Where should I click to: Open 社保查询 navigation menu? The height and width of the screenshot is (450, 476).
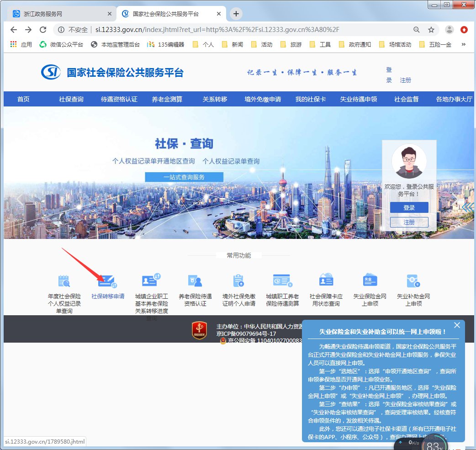(x=71, y=99)
